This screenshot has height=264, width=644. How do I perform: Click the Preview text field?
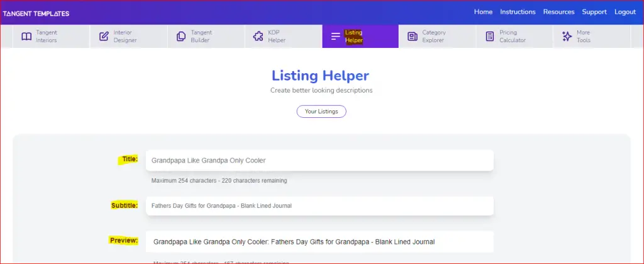[319, 242]
